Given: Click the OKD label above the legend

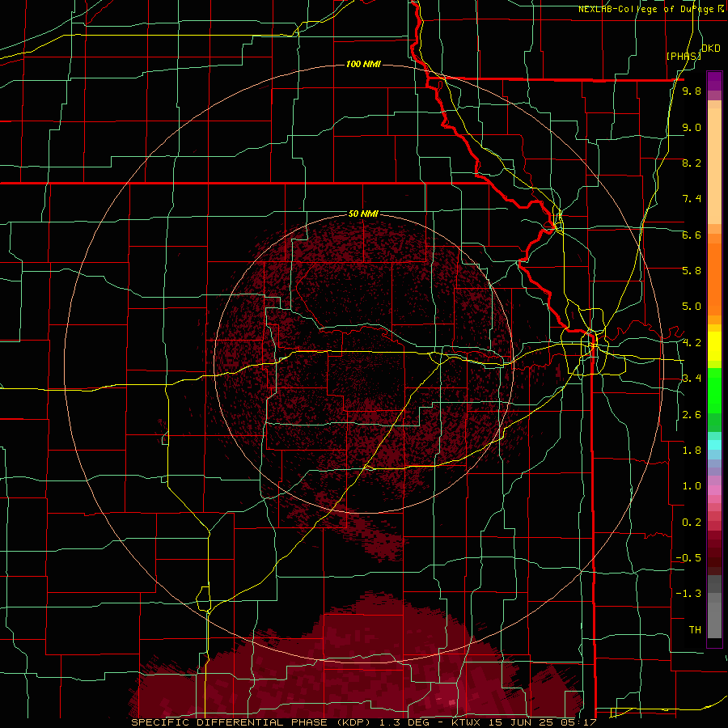Looking at the screenshot, I should click(711, 49).
